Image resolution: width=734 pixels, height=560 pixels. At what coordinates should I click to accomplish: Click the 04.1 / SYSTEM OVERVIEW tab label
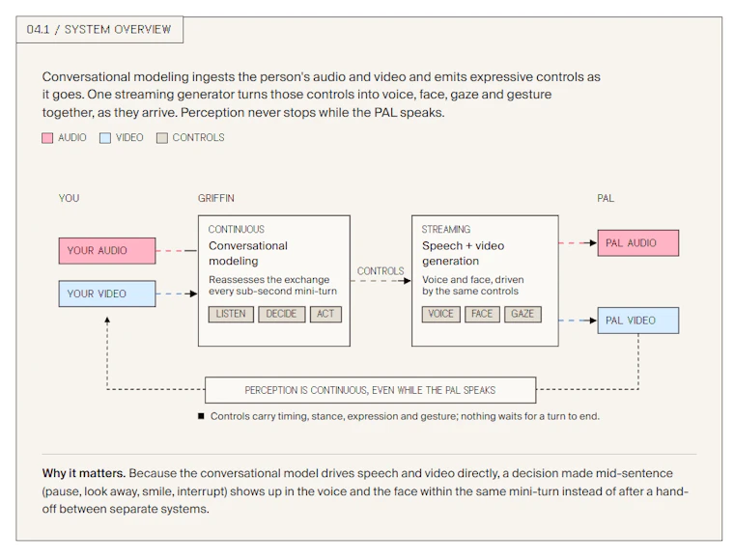pyautogui.click(x=99, y=30)
